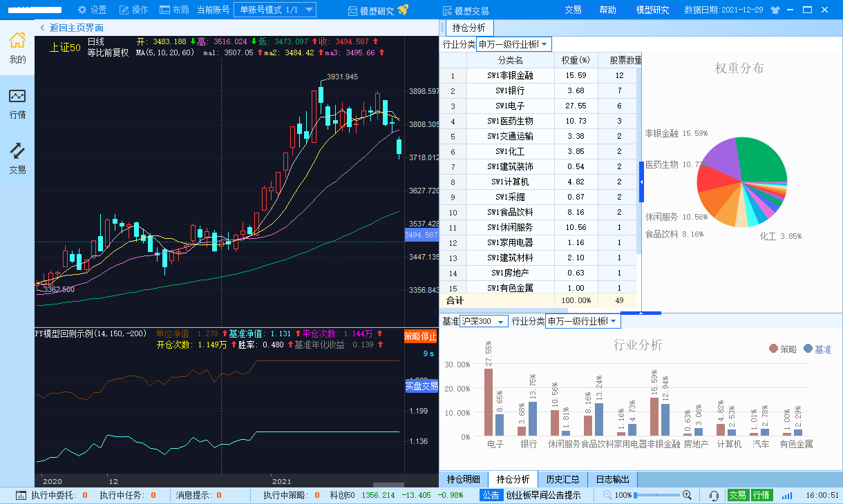Select the SW1计算机 table row
This screenshot has height=504, width=843.
539,182
